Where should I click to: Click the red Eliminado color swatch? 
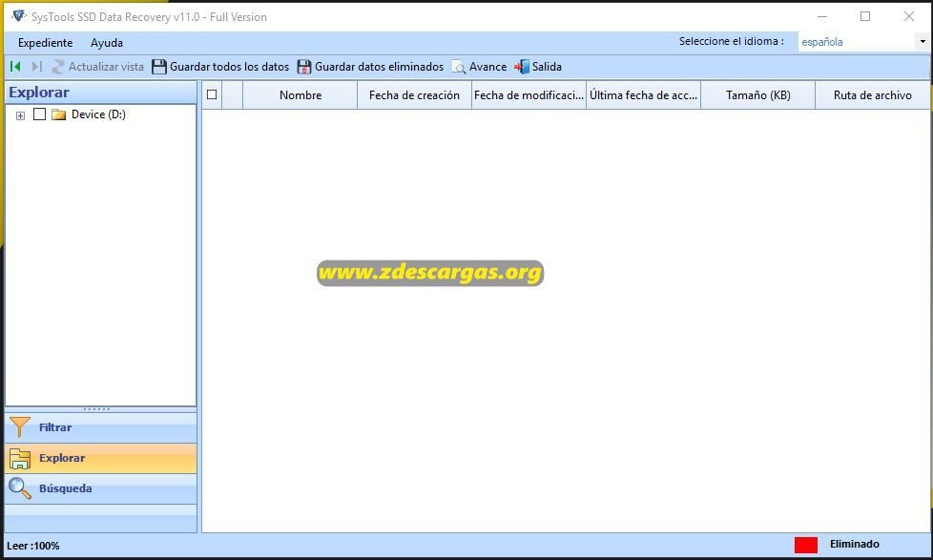click(806, 545)
